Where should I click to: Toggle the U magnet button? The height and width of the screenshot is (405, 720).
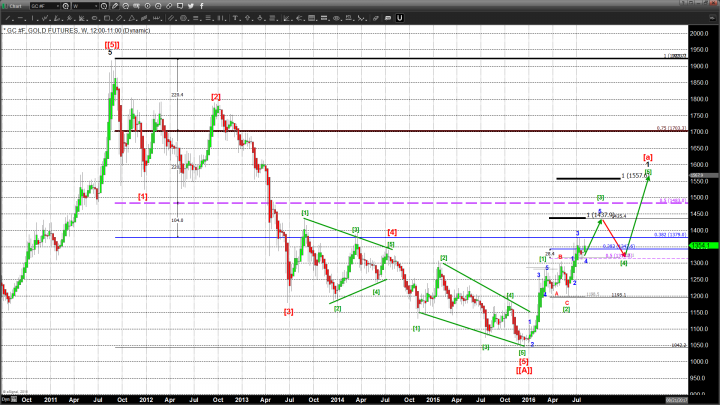[401, 18]
